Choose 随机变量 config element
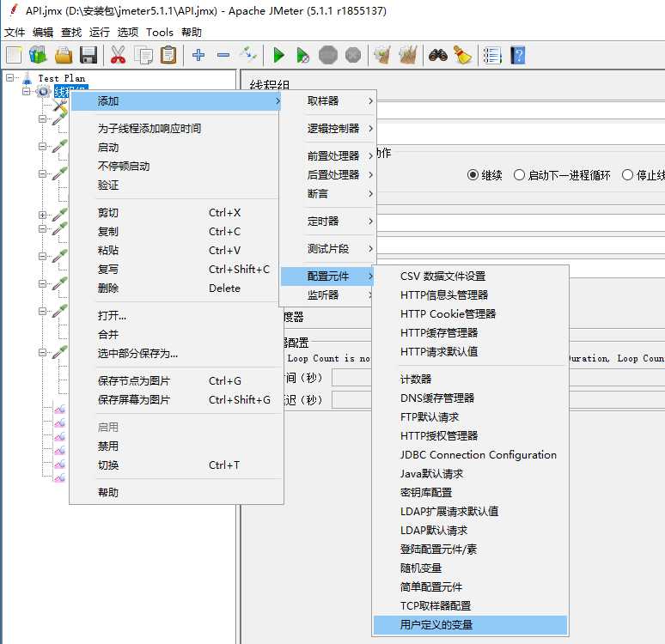The height and width of the screenshot is (644, 665). pyautogui.click(x=470, y=568)
